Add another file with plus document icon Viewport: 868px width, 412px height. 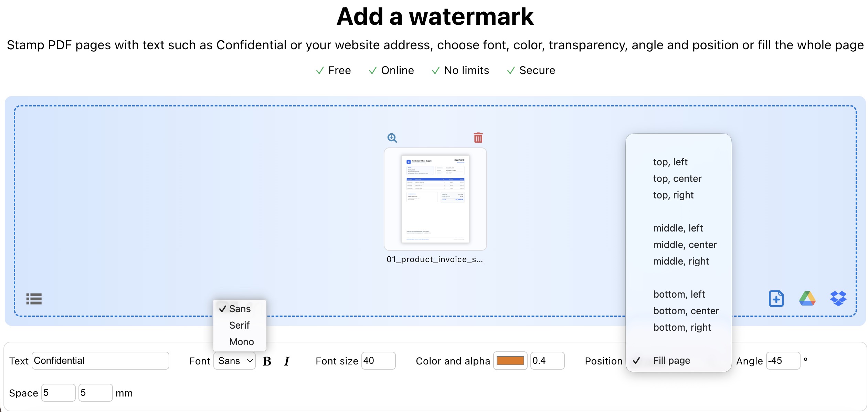coord(776,299)
